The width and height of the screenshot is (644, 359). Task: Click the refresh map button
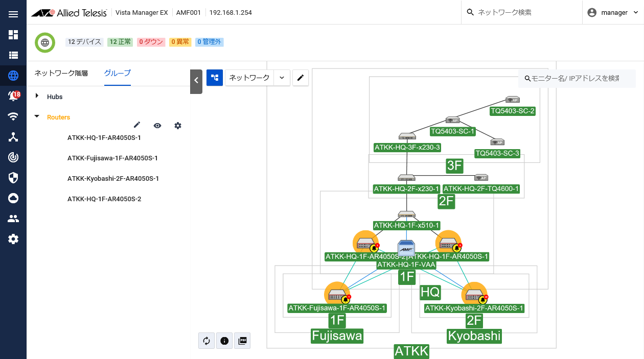point(206,341)
